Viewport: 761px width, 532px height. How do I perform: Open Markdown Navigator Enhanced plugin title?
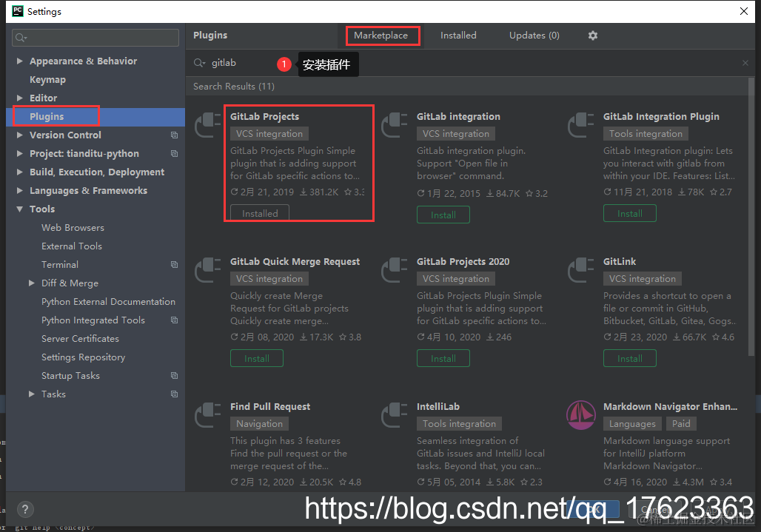(x=670, y=406)
